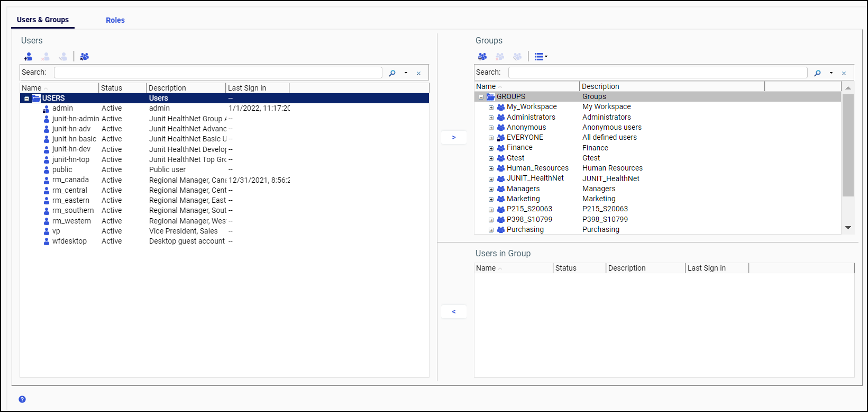Click Groups list scrollbar down arrow
This screenshot has height=412, width=868.
click(x=848, y=228)
